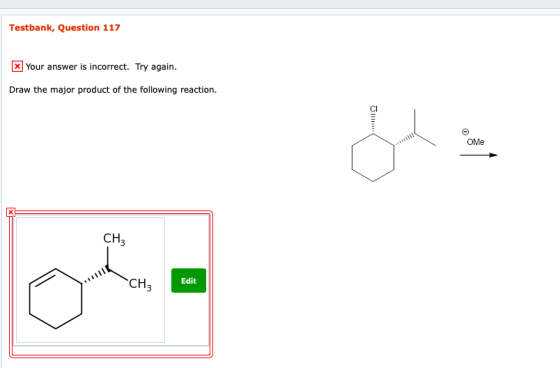Click the lower-right CH3 label in the answer structure
This screenshot has height=368, width=560.
(140, 284)
